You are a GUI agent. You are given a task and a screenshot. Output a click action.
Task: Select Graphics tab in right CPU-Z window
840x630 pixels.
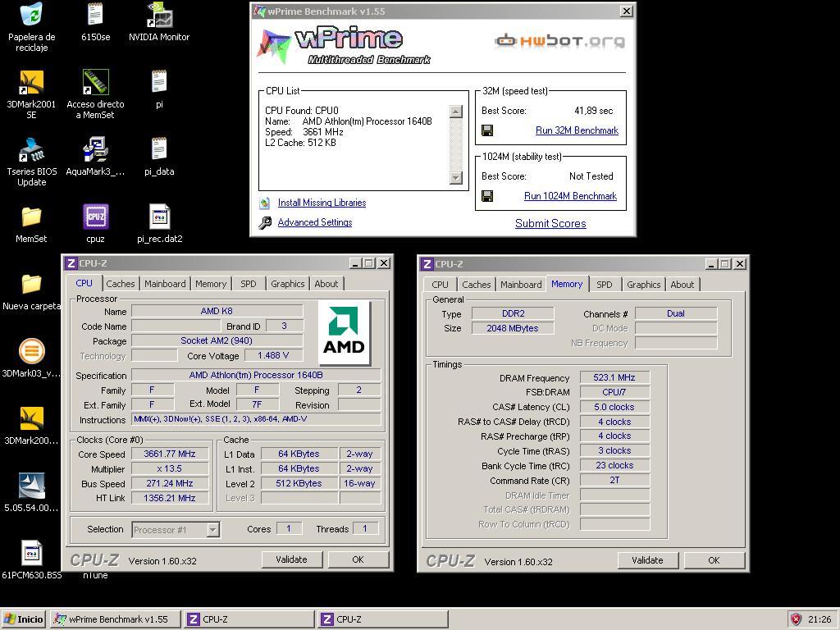coord(644,285)
